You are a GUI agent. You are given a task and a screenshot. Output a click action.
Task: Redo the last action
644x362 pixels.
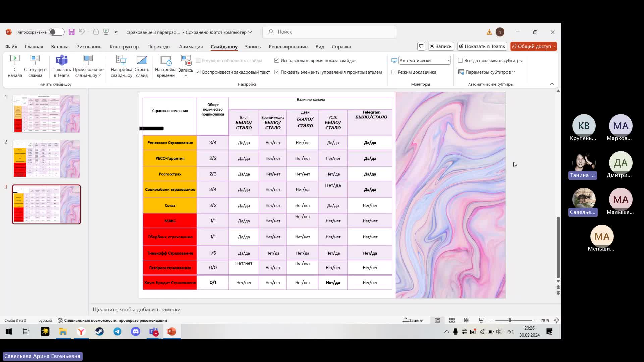tap(96, 32)
